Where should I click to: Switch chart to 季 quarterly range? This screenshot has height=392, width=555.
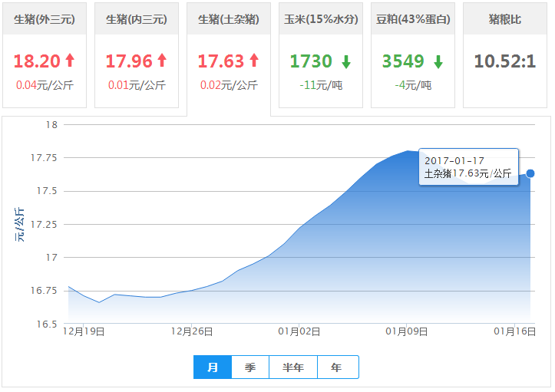coord(250,367)
